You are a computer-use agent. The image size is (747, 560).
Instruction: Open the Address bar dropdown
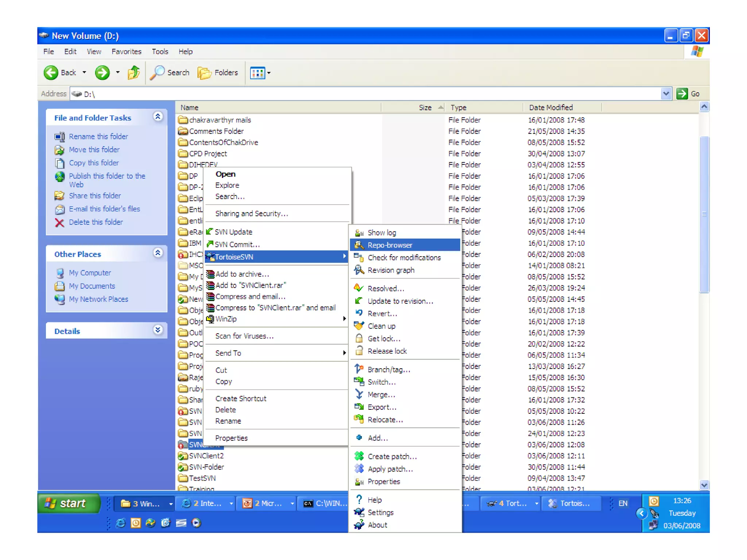(666, 94)
